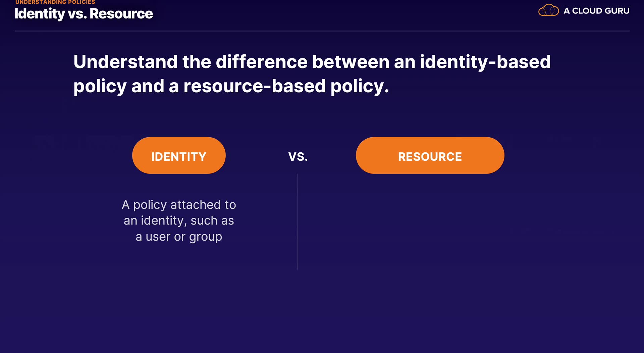Click "resource-based" in the main heading
The width and height of the screenshot is (644, 353).
pos(255,86)
